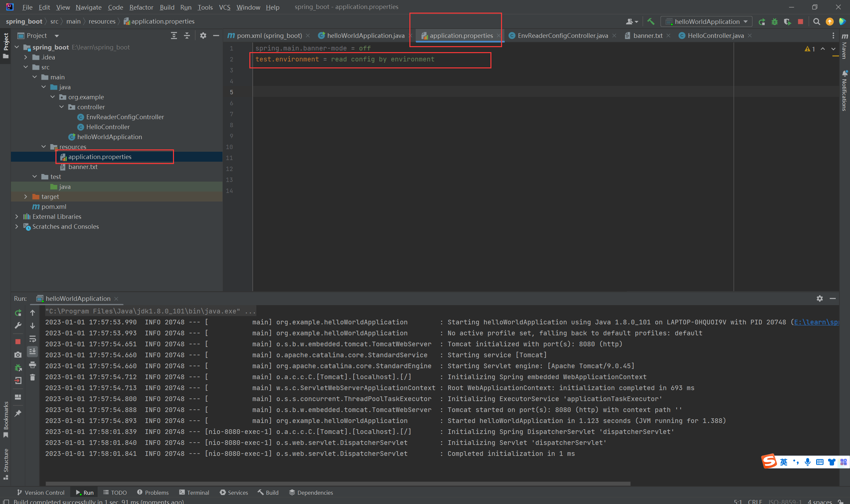The width and height of the screenshot is (850, 504).
Task: Stop the running process red square
Action: click(801, 22)
